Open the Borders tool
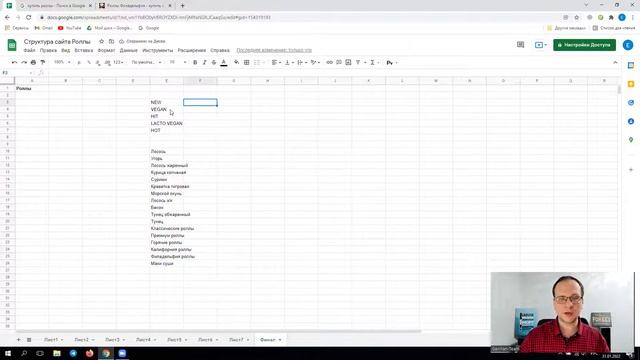This screenshot has width=640, height=360. pyautogui.click(x=247, y=62)
